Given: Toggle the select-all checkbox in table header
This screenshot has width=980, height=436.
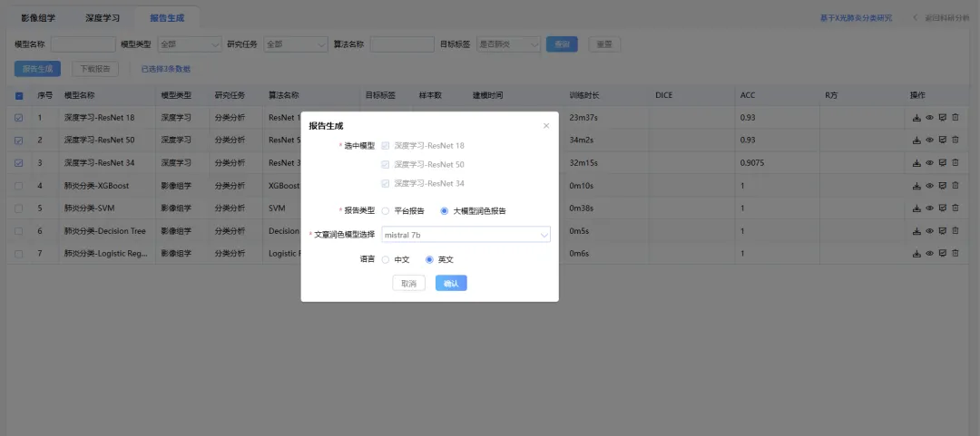Looking at the screenshot, I should pos(19,95).
